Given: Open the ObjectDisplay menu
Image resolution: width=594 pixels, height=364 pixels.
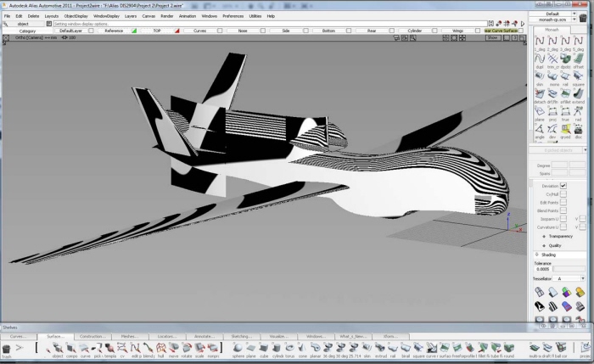Looking at the screenshot, I should point(76,16).
